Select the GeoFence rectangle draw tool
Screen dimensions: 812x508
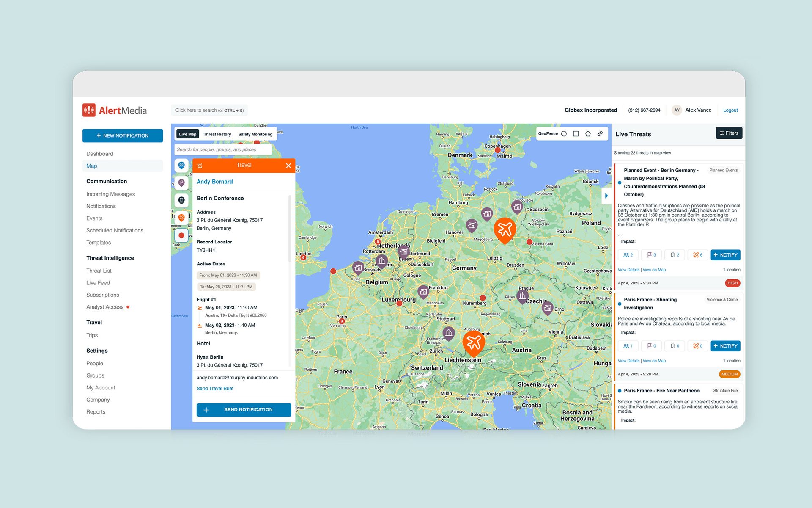576,134
